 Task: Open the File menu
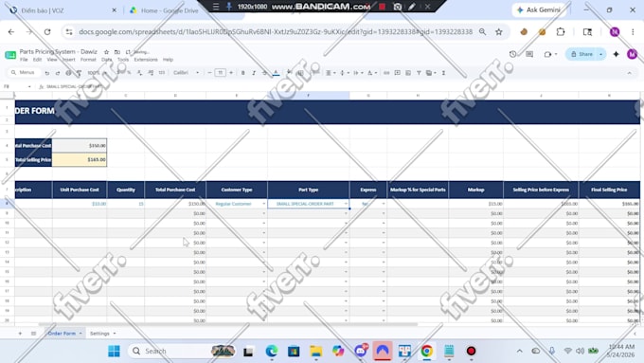pos(24,60)
